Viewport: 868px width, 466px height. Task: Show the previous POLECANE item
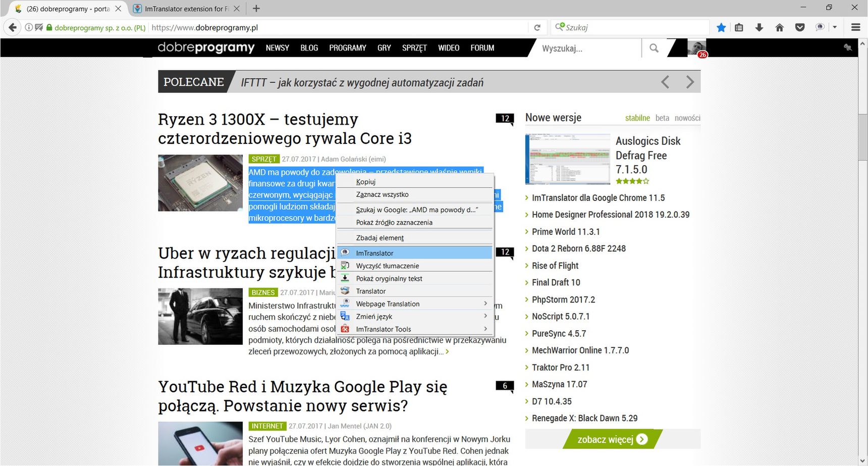(665, 82)
